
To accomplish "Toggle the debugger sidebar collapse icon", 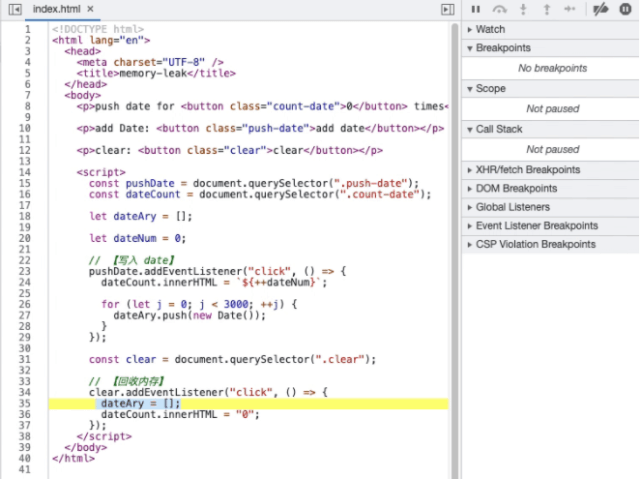I will click(x=448, y=9).
